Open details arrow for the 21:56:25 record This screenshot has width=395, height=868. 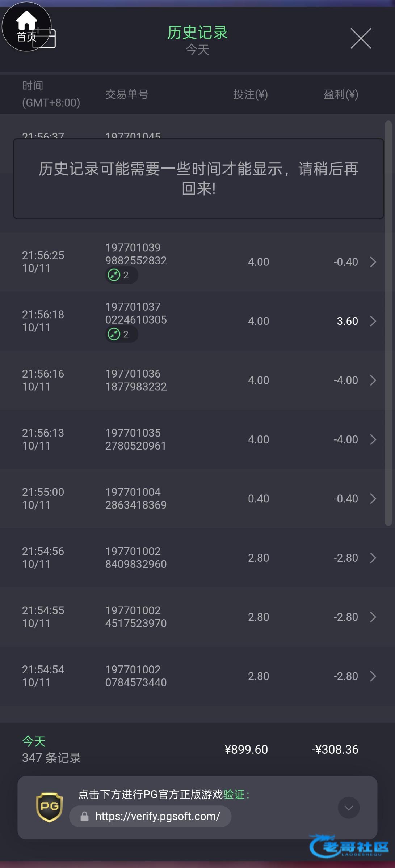[x=373, y=262]
